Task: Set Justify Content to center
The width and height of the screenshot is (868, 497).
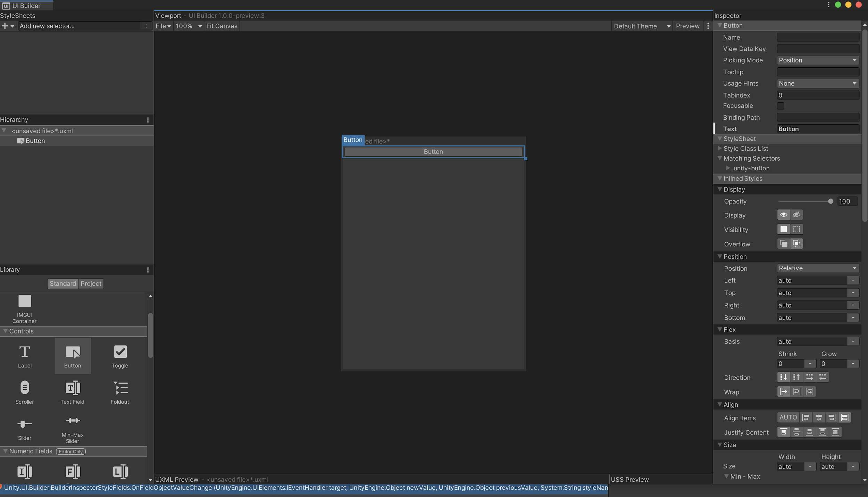Action: (x=796, y=432)
